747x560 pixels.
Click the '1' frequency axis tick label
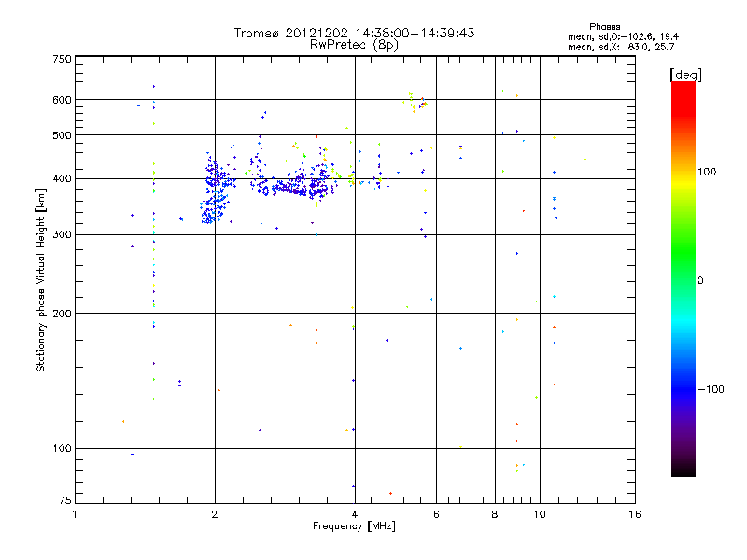(x=75, y=514)
